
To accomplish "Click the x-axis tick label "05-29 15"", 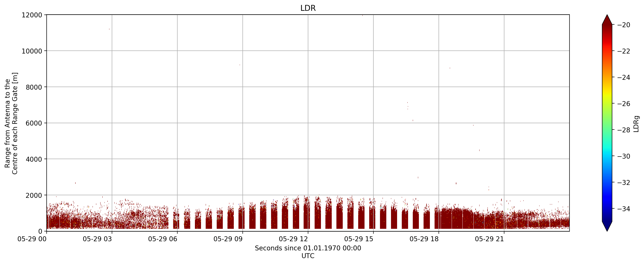I will click(359, 239).
